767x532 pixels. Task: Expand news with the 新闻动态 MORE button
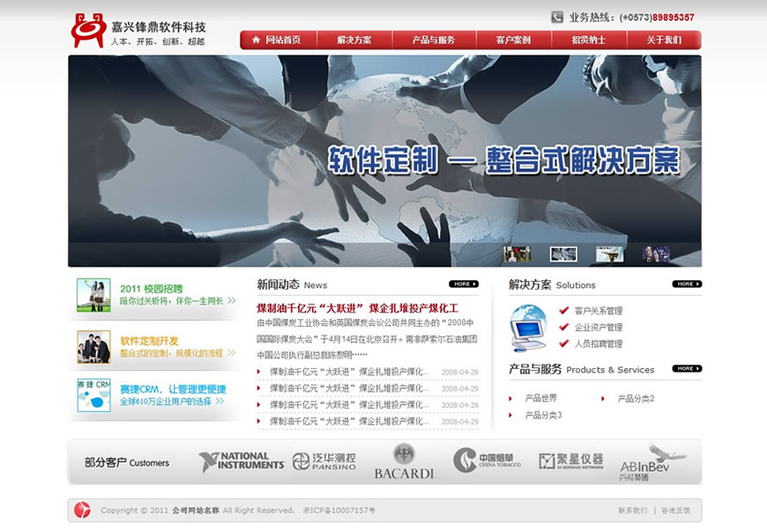click(464, 284)
